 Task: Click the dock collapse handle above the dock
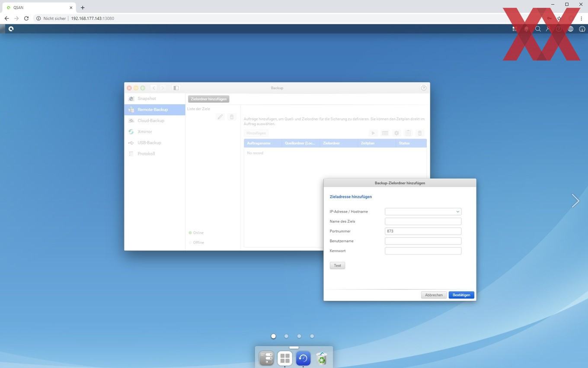(294, 347)
